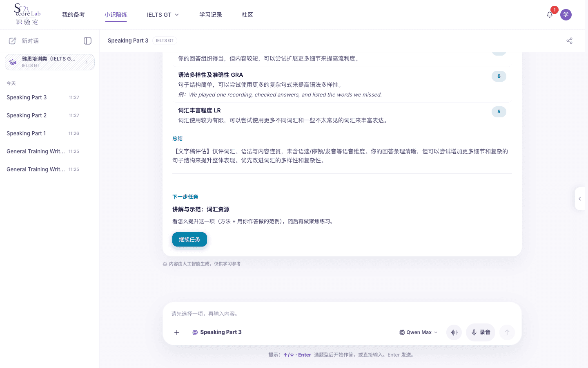
Task: Click the share icon in header
Action: click(569, 40)
